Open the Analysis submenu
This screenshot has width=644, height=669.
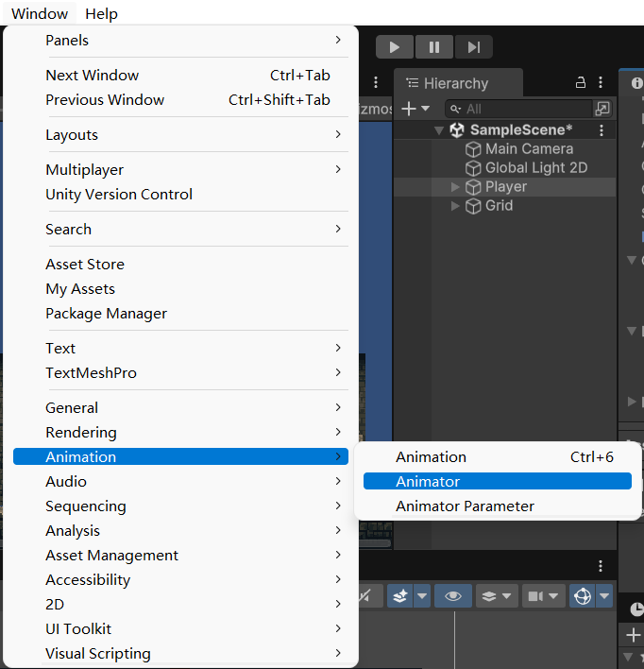coord(181,531)
